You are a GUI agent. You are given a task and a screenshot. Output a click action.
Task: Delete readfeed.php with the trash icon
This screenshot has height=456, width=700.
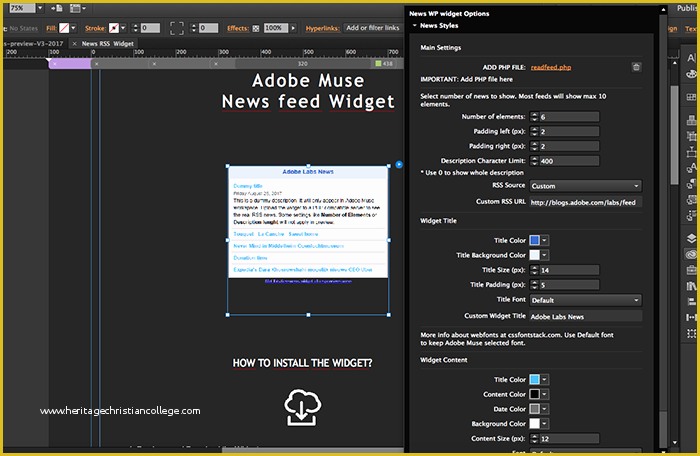[636, 67]
